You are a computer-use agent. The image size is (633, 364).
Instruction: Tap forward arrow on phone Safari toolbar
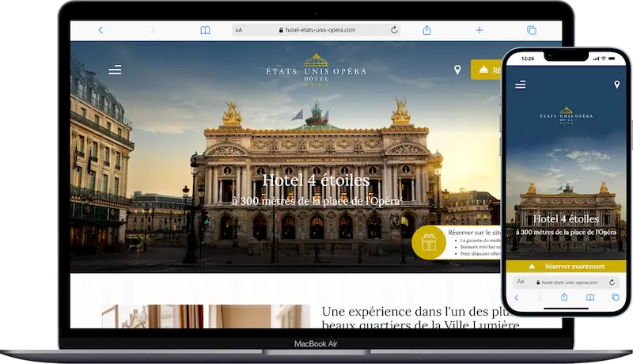[x=540, y=298]
